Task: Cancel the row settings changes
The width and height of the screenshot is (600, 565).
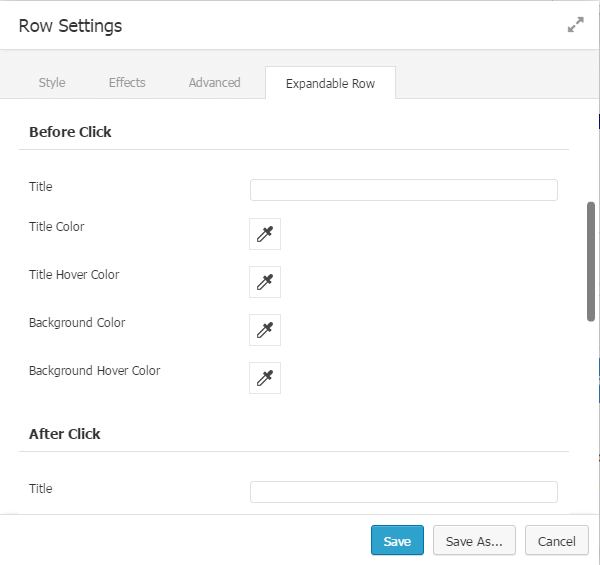Action: pos(556,541)
